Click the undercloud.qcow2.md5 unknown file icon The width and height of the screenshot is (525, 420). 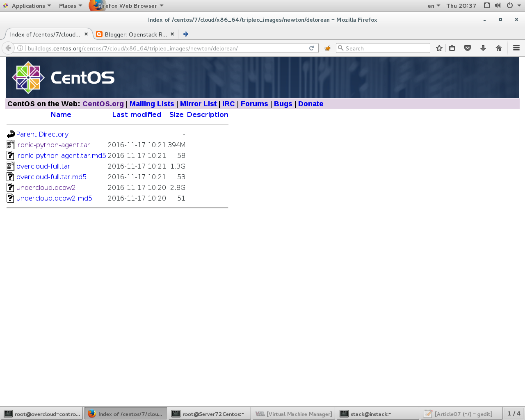11,198
